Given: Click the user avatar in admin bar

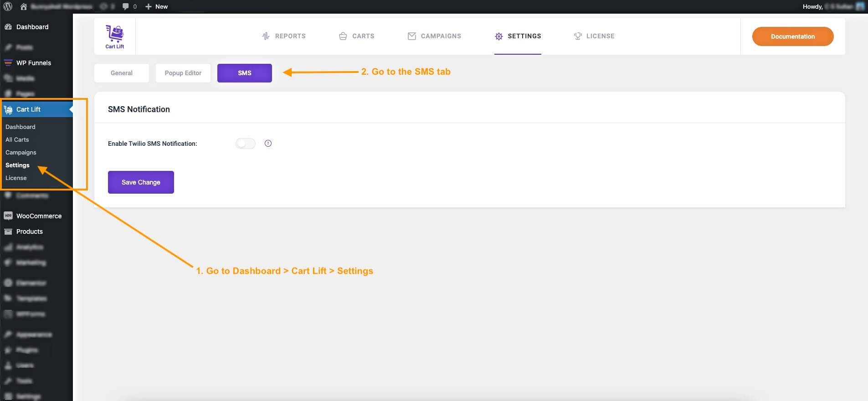Looking at the screenshot, I should [860, 6].
